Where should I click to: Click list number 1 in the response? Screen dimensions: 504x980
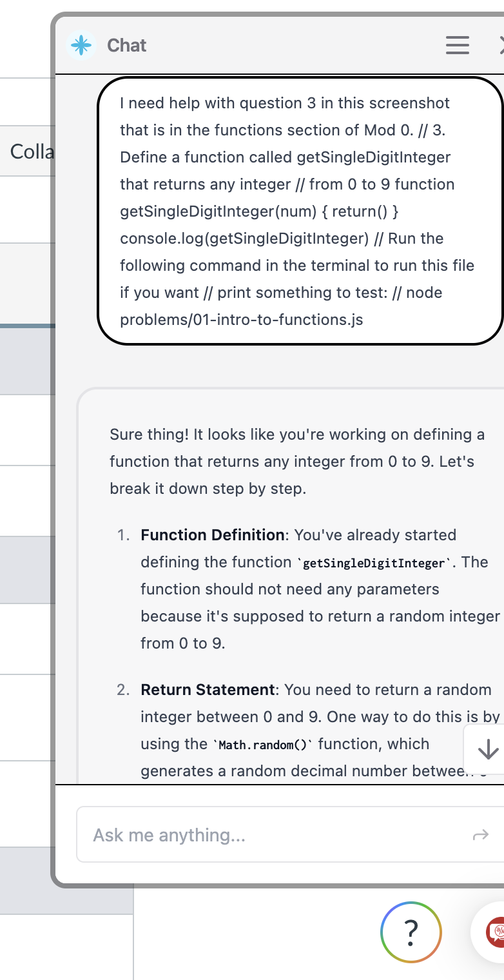tap(123, 535)
